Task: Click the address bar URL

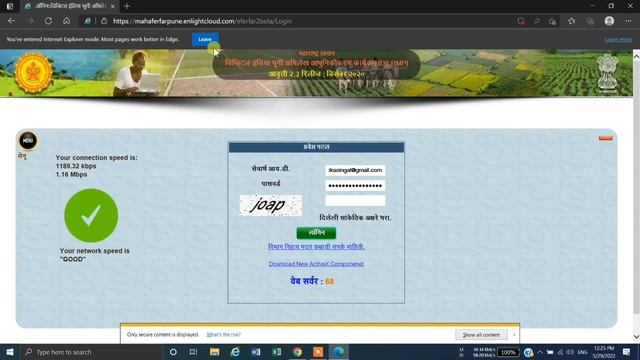Action: pyautogui.click(x=202, y=21)
